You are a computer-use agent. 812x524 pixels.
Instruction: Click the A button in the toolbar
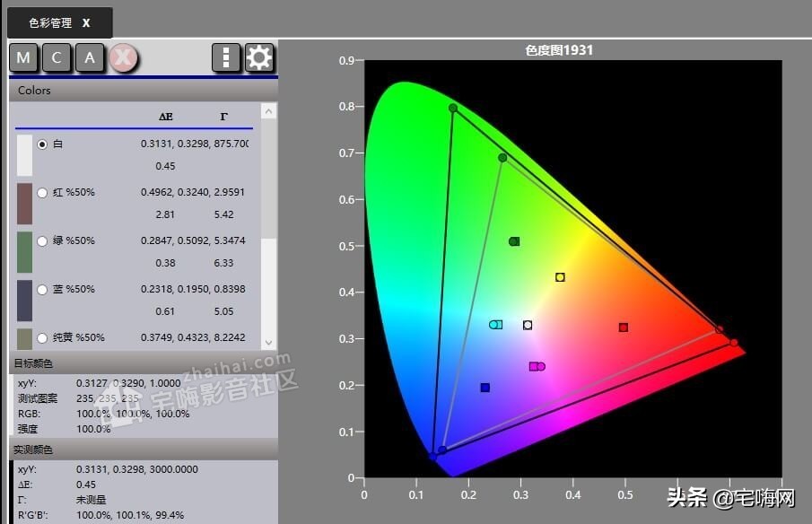point(90,58)
